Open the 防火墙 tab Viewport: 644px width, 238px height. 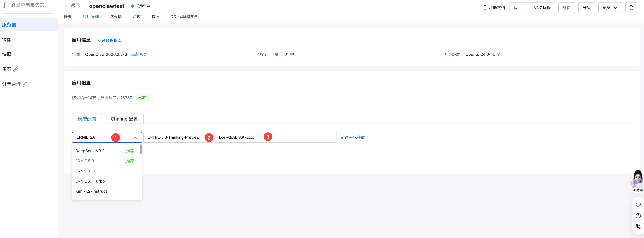(115, 17)
